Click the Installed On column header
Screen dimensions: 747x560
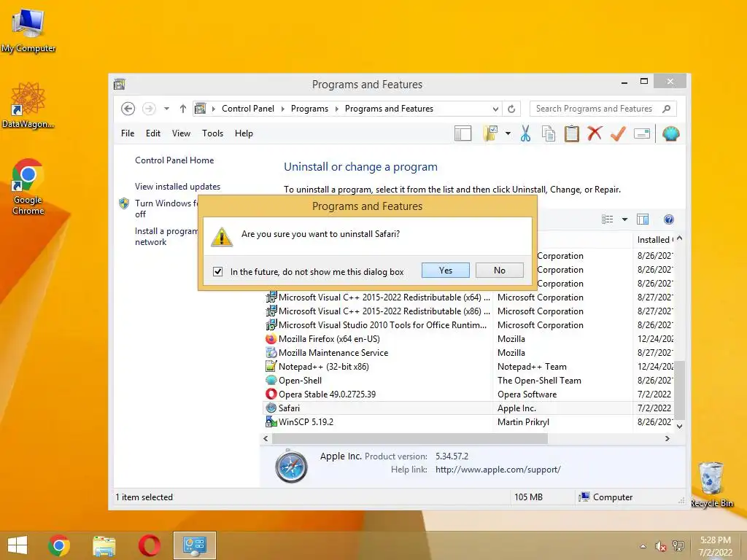click(654, 239)
